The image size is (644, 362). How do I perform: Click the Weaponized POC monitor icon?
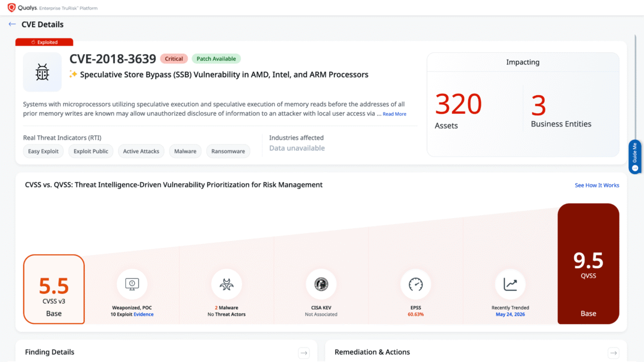(x=132, y=284)
